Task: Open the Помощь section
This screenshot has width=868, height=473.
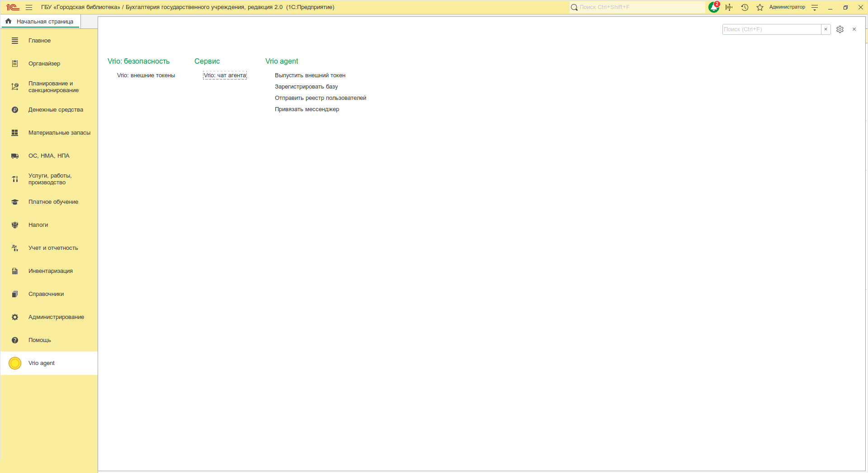Action: pos(49,340)
